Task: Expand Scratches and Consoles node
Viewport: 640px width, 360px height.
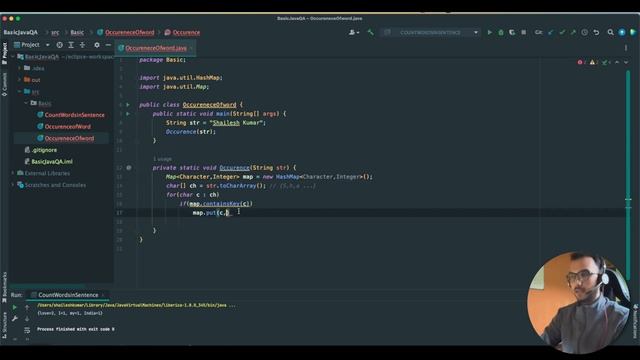Action: point(13,185)
